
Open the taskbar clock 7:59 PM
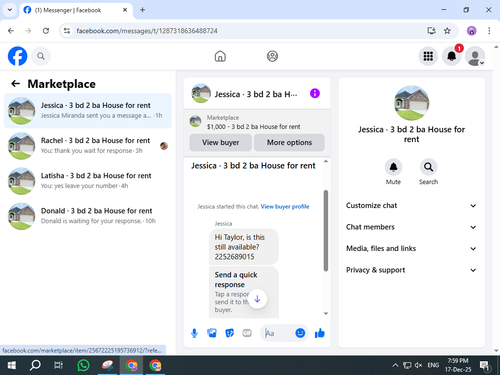[458, 365]
